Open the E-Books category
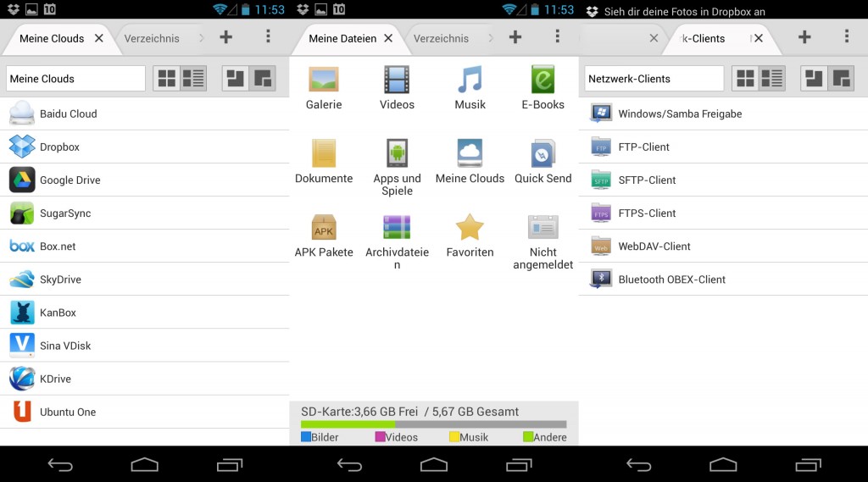 pos(543,88)
